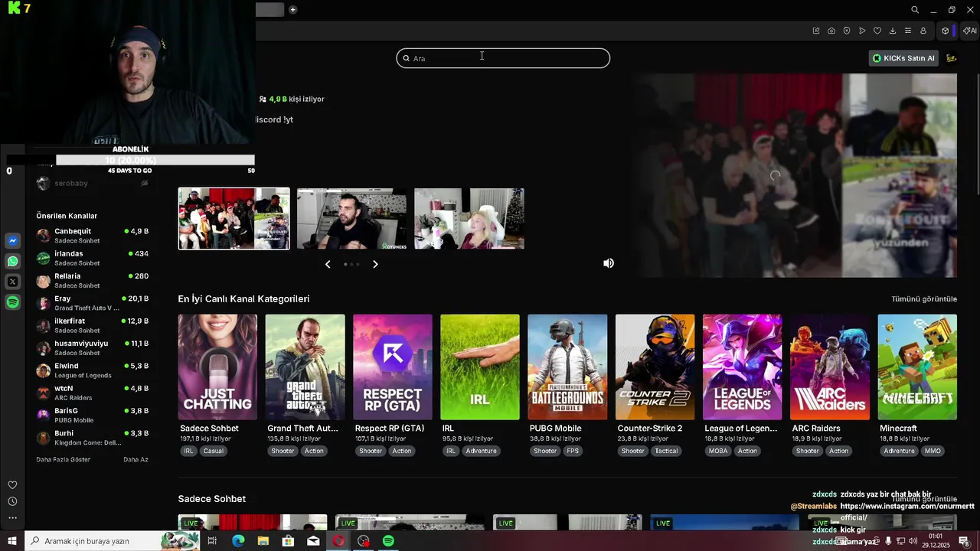Open Spotify in the Opera sidebar
980x551 pixels.
tap(12, 302)
